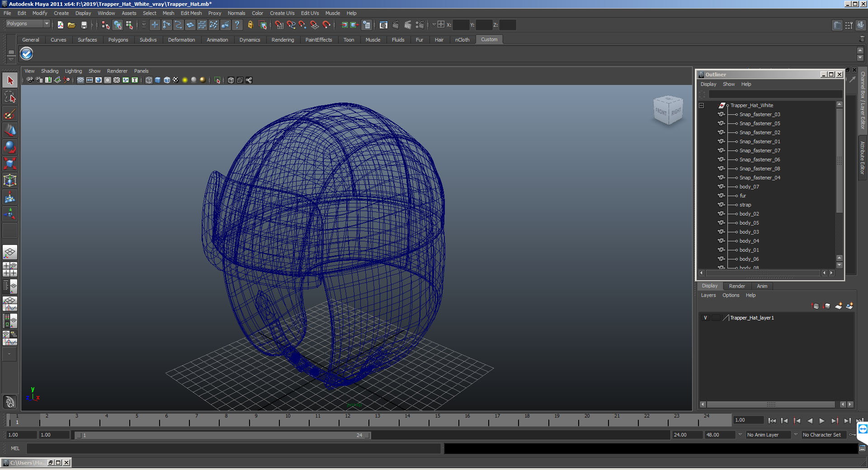Image resolution: width=868 pixels, height=470 pixels.
Task: Open the No Character Set dropdown arrow
Action: [x=796, y=435]
